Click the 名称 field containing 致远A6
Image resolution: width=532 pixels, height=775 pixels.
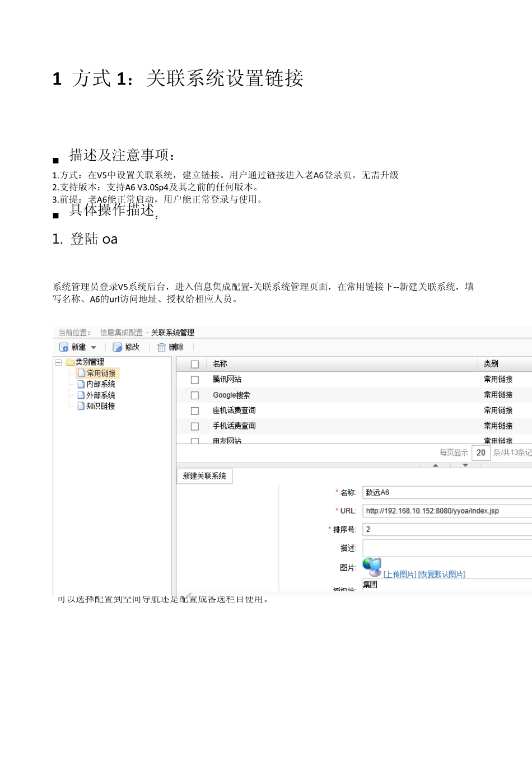pos(447,493)
